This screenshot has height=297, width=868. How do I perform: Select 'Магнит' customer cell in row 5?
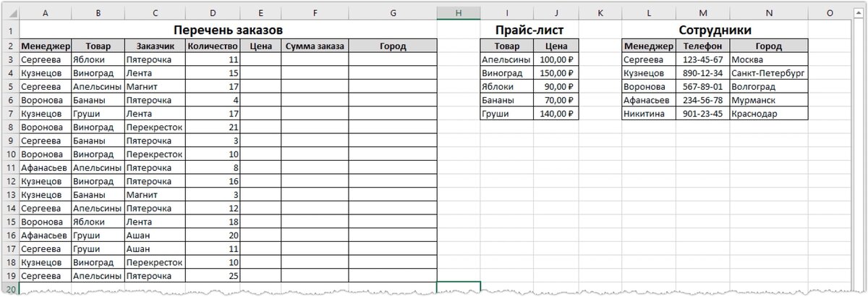(155, 87)
